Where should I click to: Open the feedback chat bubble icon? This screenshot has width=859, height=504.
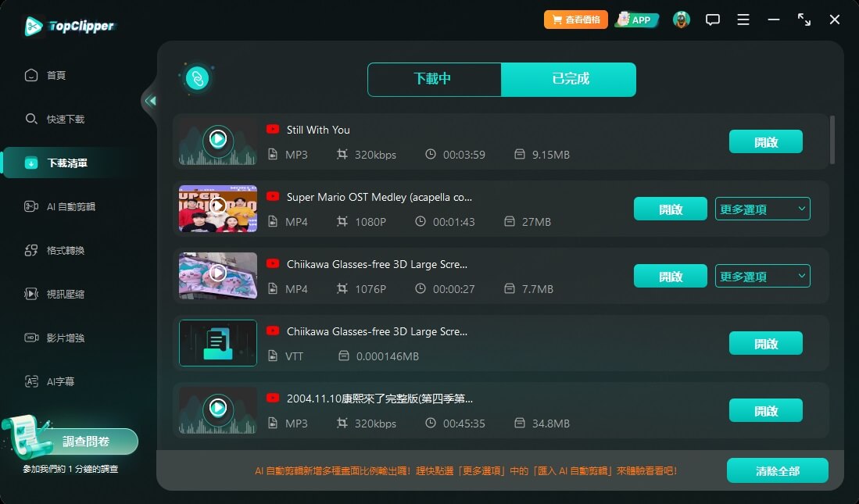pyautogui.click(x=712, y=20)
